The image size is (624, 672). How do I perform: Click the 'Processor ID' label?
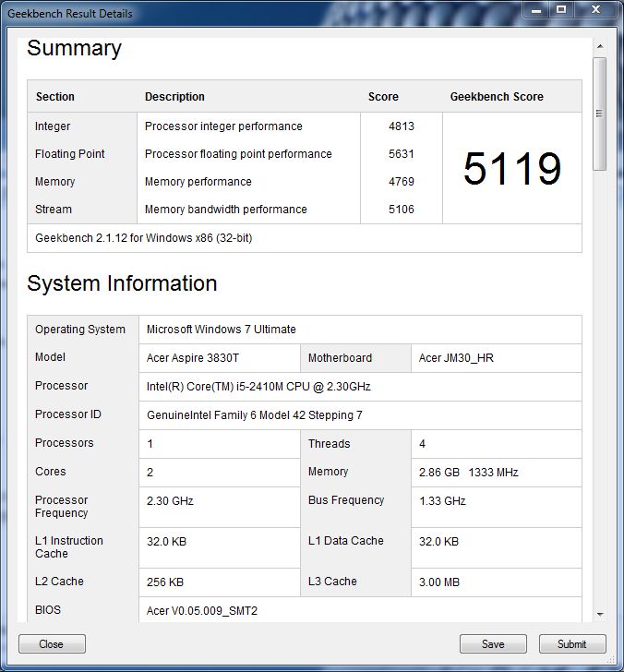(68, 414)
